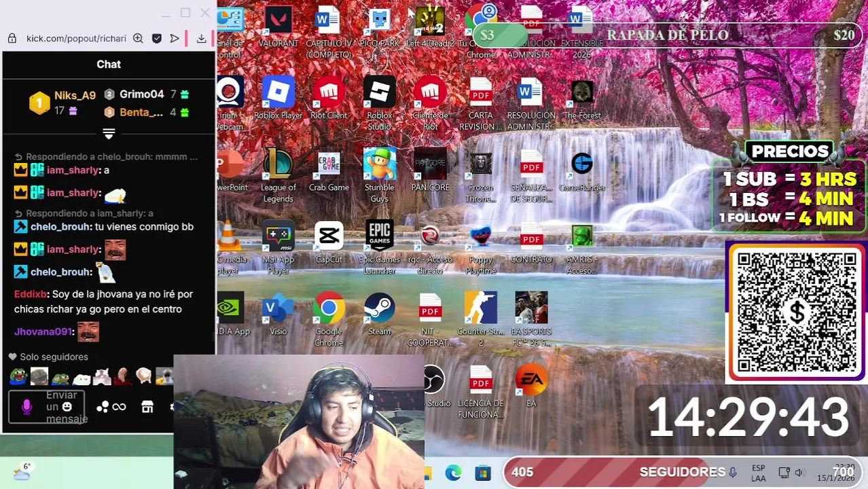Open Microsoft Edge in taskbar

pyautogui.click(x=453, y=473)
